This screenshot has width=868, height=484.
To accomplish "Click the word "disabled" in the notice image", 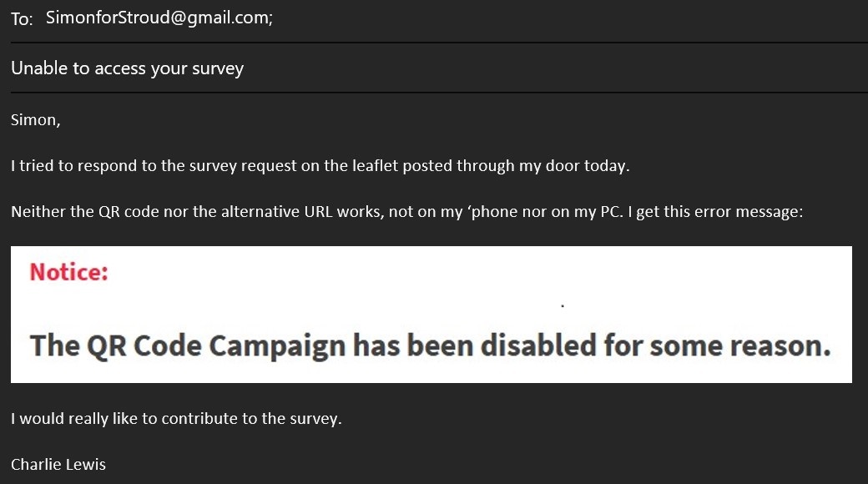I will pos(538,345).
